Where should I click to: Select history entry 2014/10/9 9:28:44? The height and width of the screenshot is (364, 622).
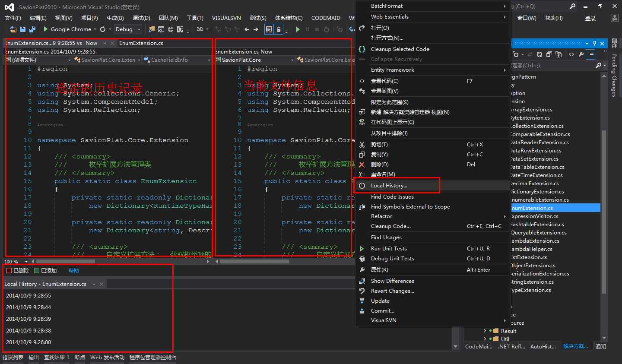(29, 307)
